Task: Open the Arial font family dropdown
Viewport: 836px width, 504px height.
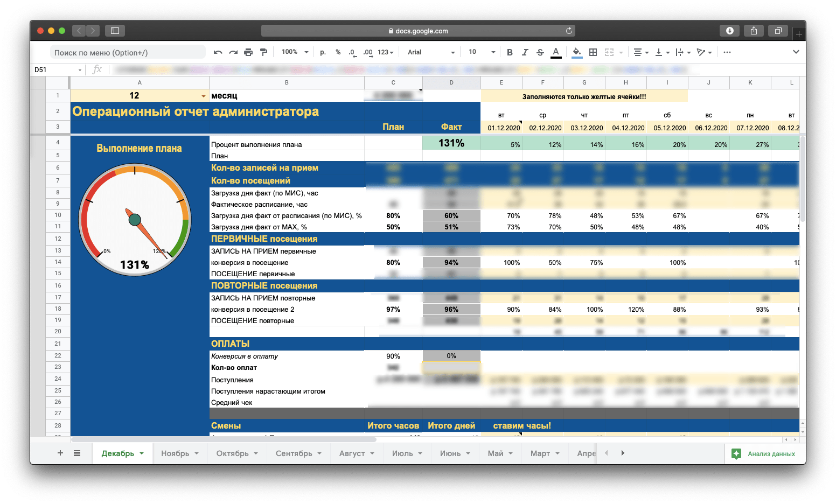Action: pyautogui.click(x=431, y=52)
